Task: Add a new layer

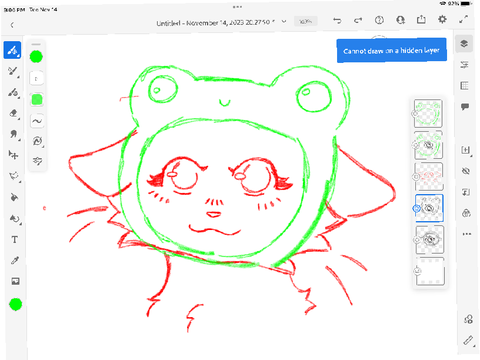Action: tap(466, 150)
